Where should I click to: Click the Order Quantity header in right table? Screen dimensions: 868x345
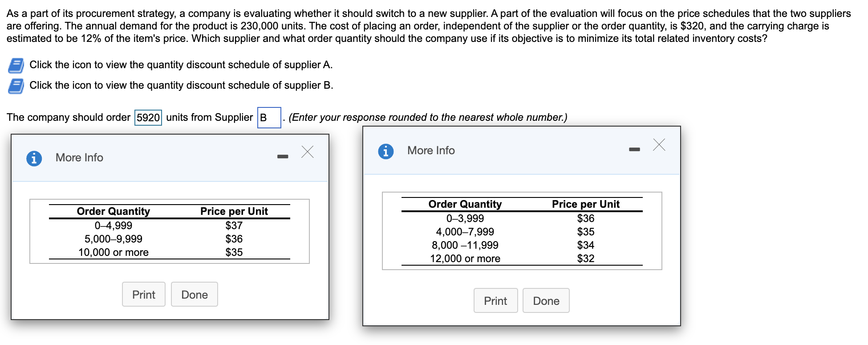[x=465, y=204]
